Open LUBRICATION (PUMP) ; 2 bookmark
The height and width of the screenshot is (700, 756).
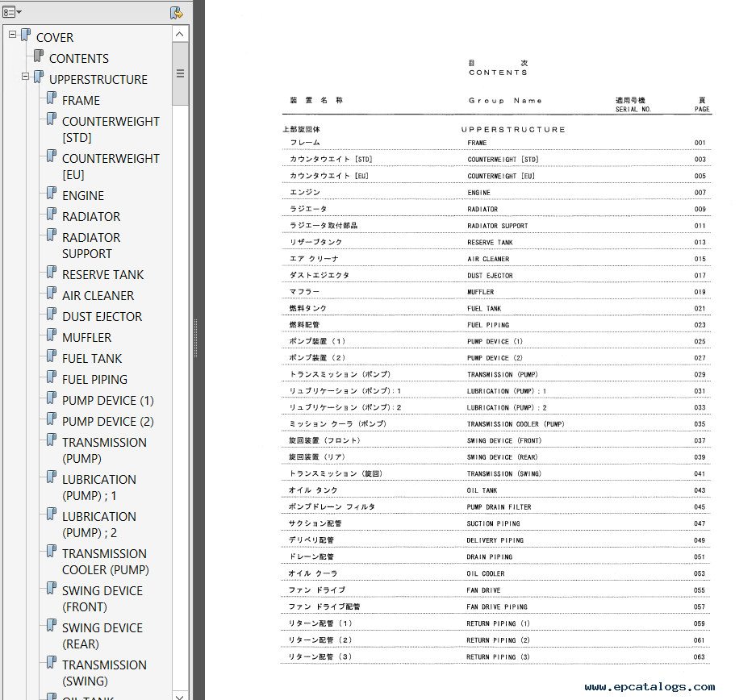(x=99, y=525)
